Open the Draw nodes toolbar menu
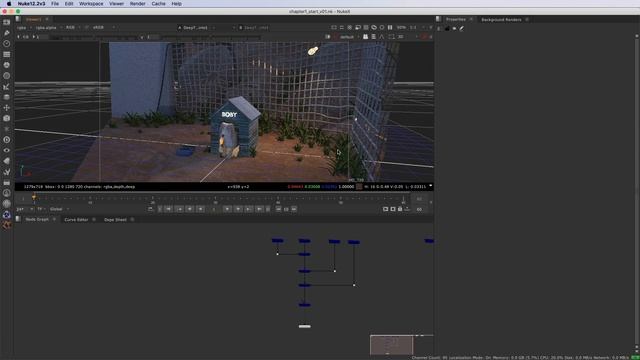 (7, 33)
